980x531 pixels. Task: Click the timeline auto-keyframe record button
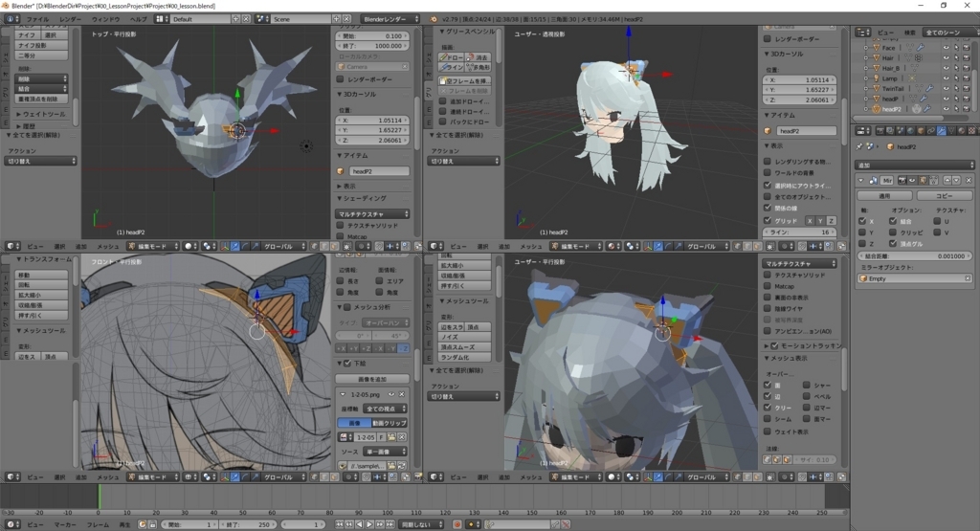point(457,524)
